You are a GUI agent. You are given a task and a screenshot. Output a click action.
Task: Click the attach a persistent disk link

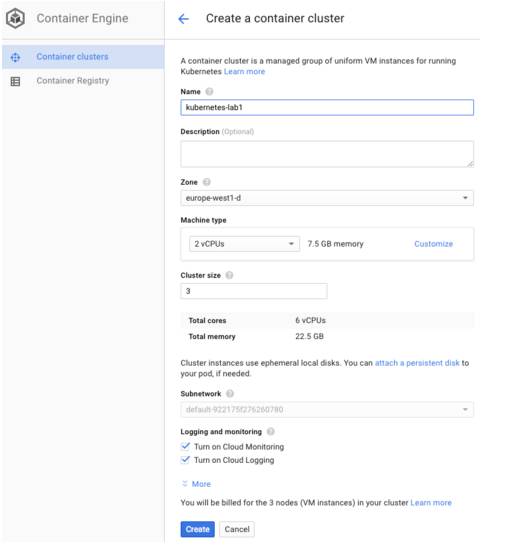pyautogui.click(x=417, y=363)
